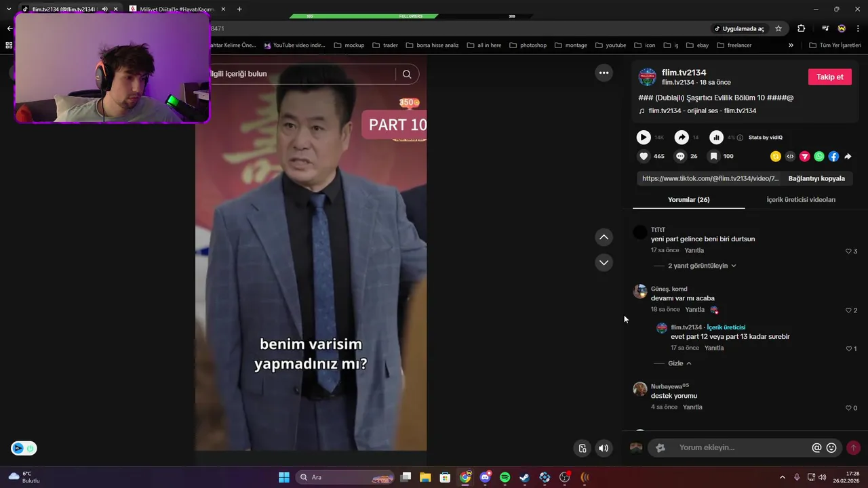Search related content with the magnifier icon
The height and width of the screenshot is (488, 868).
point(407,75)
